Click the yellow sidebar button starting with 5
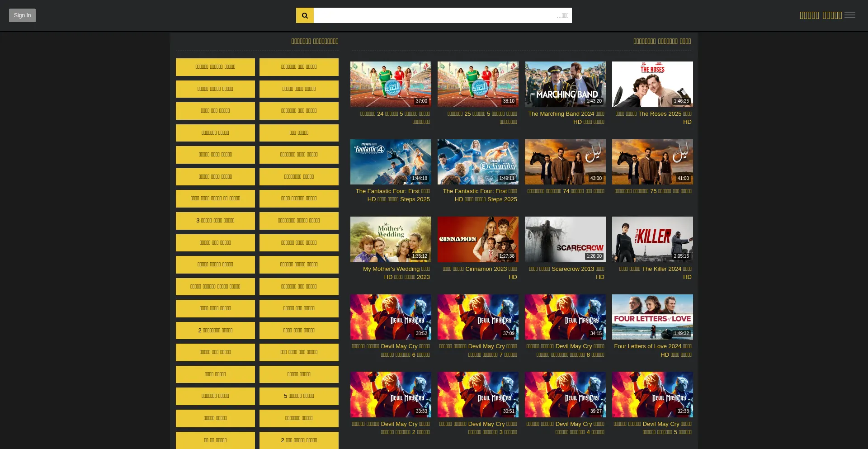Viewport: 868px width, 449px height. click(299, 396)
